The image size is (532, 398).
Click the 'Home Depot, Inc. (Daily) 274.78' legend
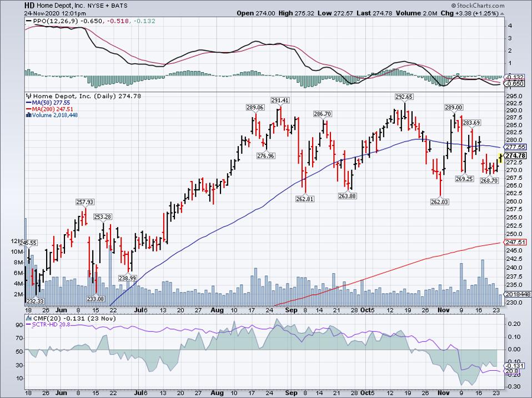(87, 96)
